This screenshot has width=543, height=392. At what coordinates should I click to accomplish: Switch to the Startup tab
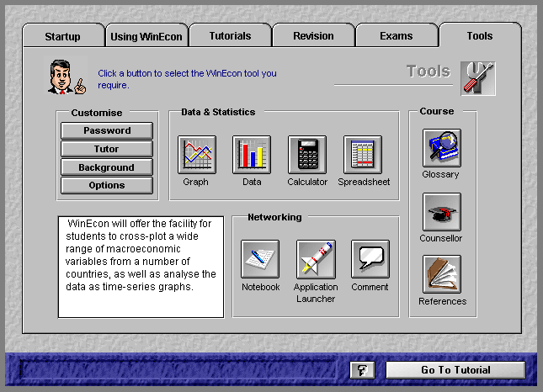tap(63, 36)
